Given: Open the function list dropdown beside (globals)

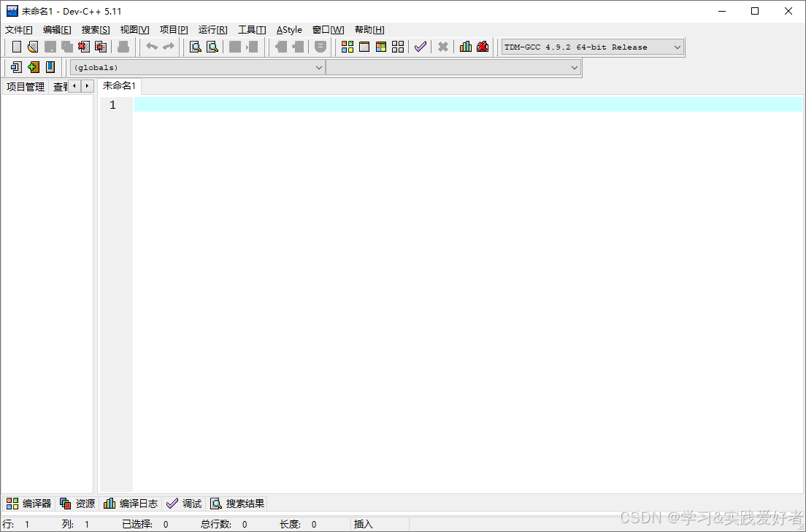Looking at the screenshot, I should coord(573,67).
